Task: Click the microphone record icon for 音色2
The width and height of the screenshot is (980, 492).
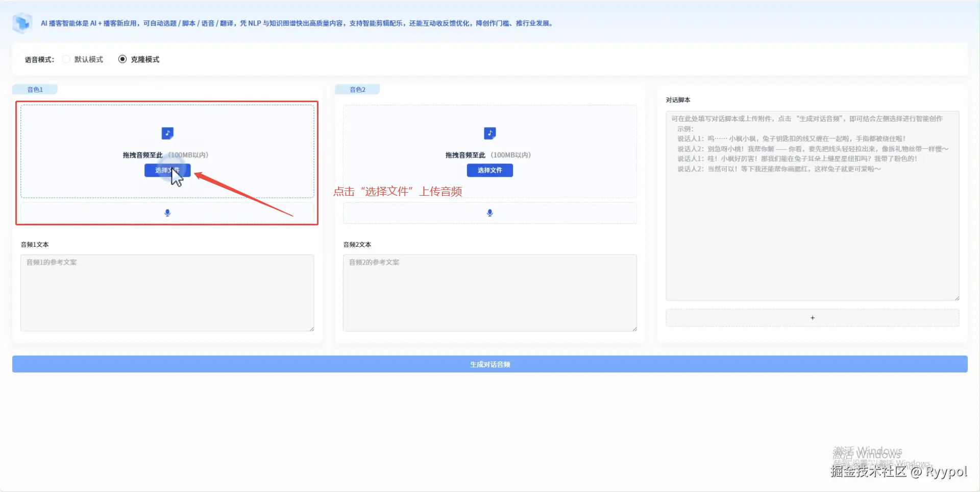Action: [490, 213]
